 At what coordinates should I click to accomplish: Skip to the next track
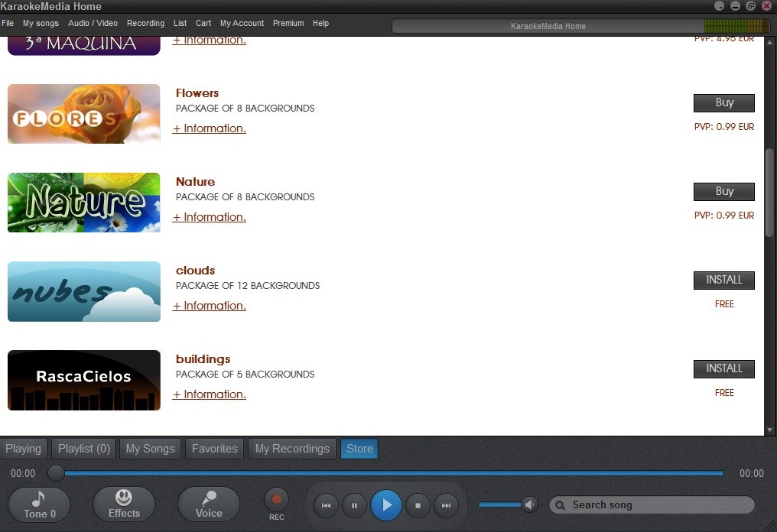pyautogui.click(x=447, y=505)
